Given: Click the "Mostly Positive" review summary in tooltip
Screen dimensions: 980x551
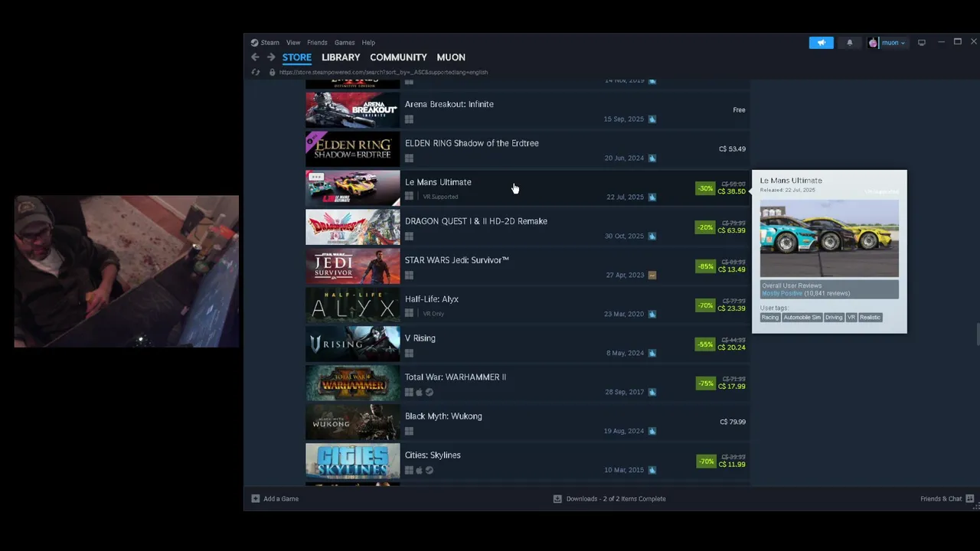Looking at the screenshot, I should (782, 294).
